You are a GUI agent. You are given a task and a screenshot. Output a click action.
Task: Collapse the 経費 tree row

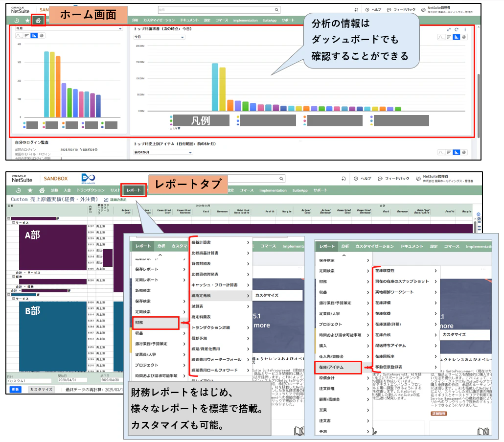14,277
